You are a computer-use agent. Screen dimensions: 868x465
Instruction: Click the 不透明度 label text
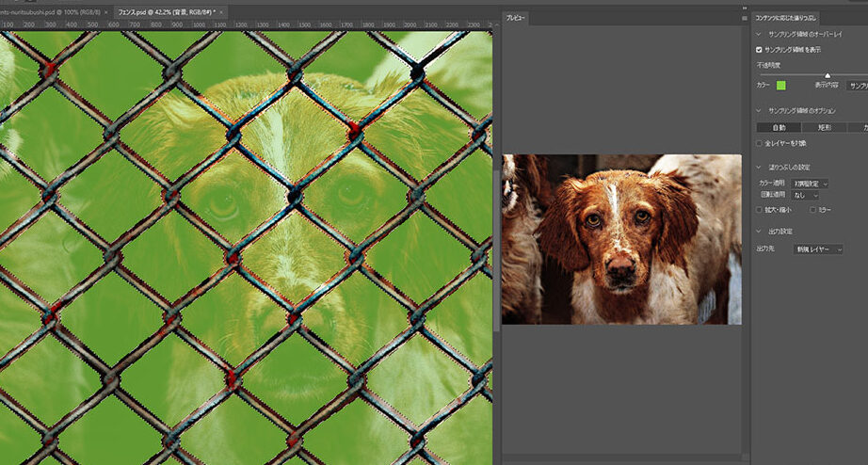(768, 65)
